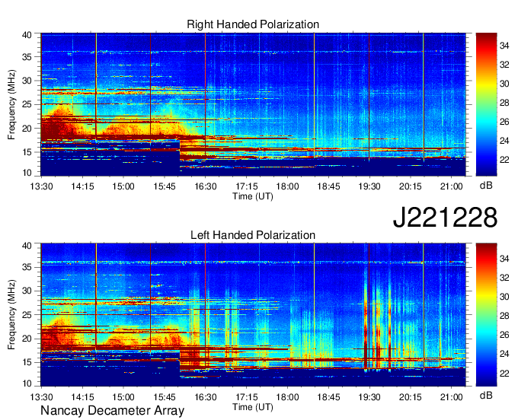Click 18:00 tick on lower plot
This screenshot has width=518, height=420.
click(x=287, y=397)
